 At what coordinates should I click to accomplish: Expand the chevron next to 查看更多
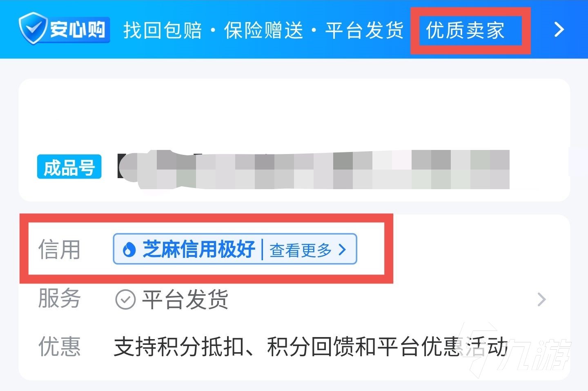[x=342, y=250]
